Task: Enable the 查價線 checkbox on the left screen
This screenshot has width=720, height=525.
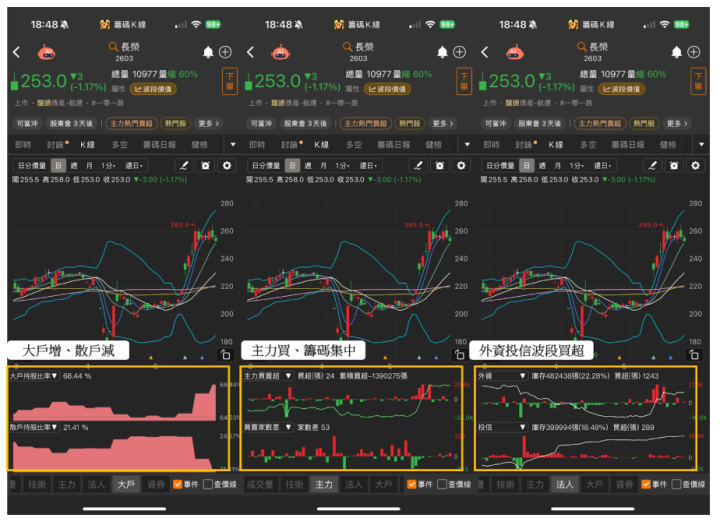Action: point(208,484)
